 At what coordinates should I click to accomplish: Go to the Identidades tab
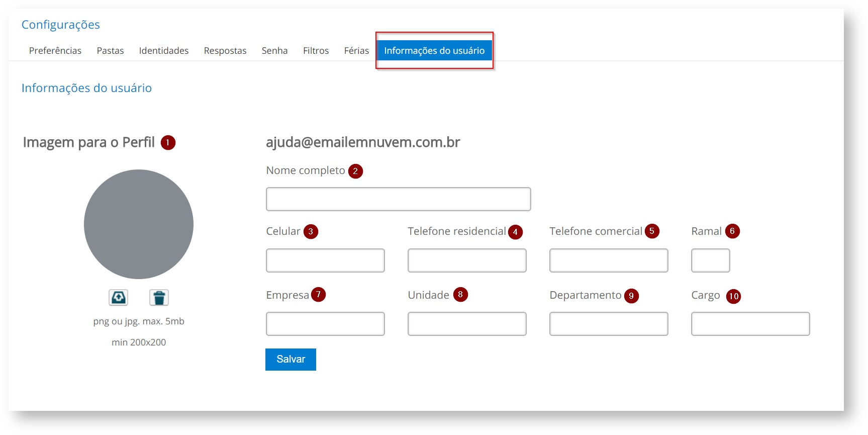coord(164,51)
